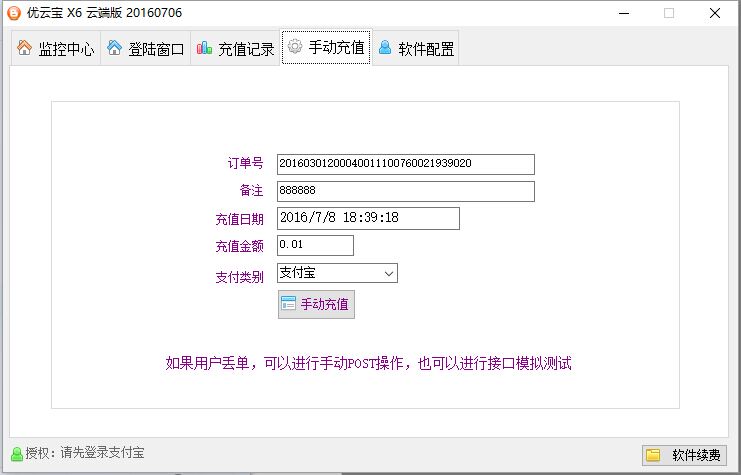Maximize the application window
Viewport: 741px width, 475px height.
668,13
